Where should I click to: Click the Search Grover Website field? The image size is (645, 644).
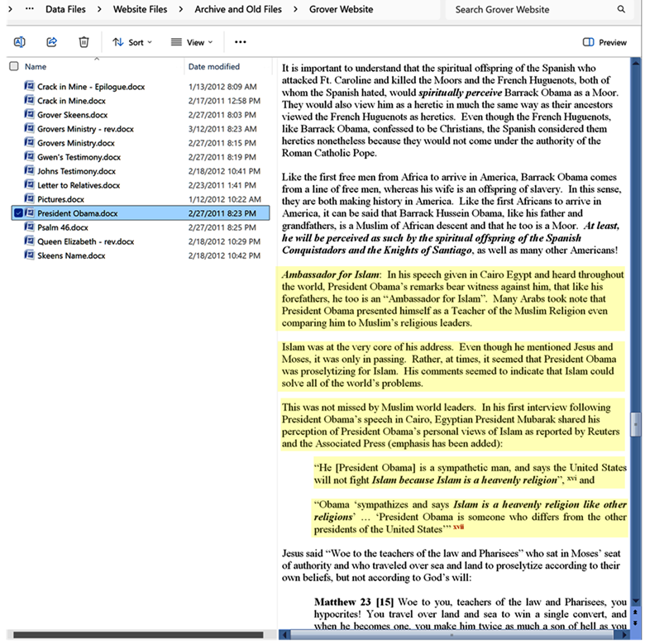click(x=529, y=9)
